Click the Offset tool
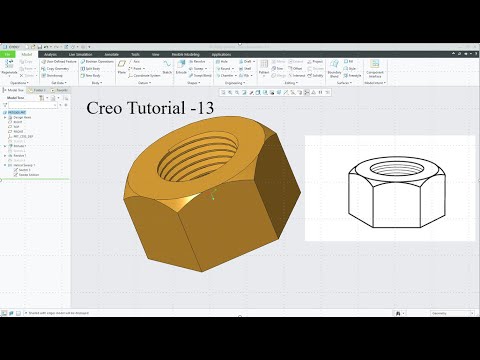This screenshot has width=480, height=360. tap(295, 68)
